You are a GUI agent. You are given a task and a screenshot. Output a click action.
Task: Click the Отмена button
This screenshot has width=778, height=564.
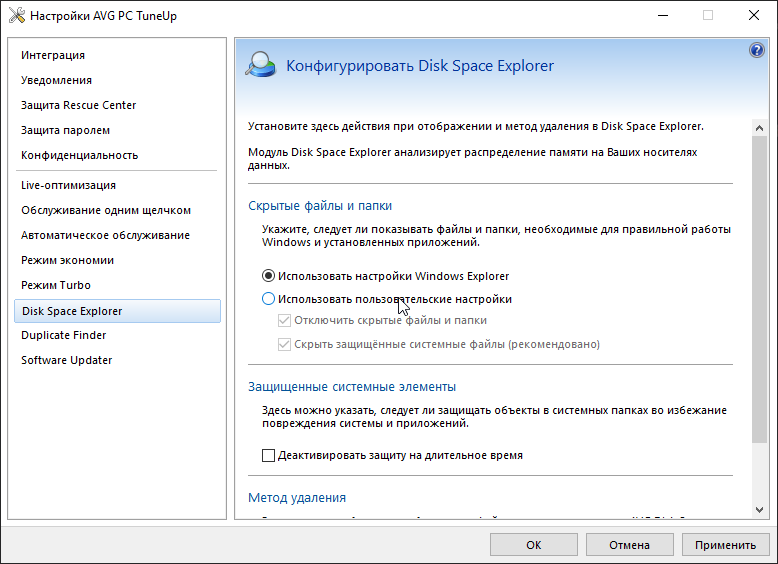(630, 545)
